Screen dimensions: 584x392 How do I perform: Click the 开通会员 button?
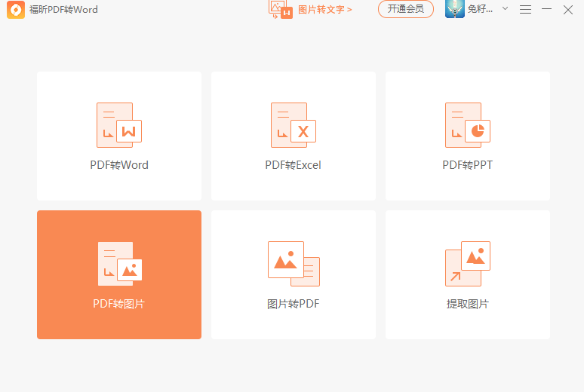tap(406, 9)
